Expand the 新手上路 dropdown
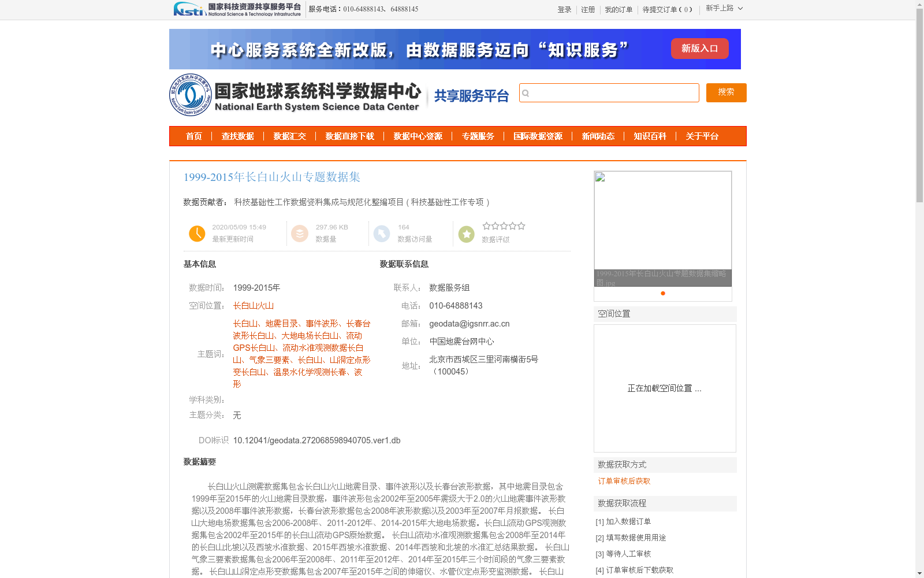The height and width of the screenshot is (578, 924). tap(724, 8)
